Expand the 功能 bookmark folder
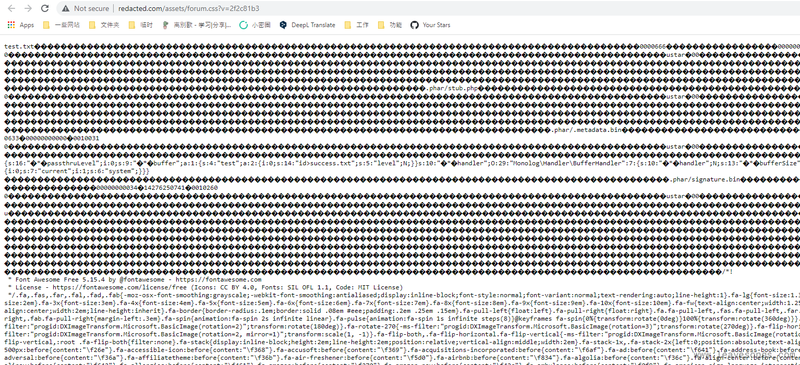 tap(390, 25)
